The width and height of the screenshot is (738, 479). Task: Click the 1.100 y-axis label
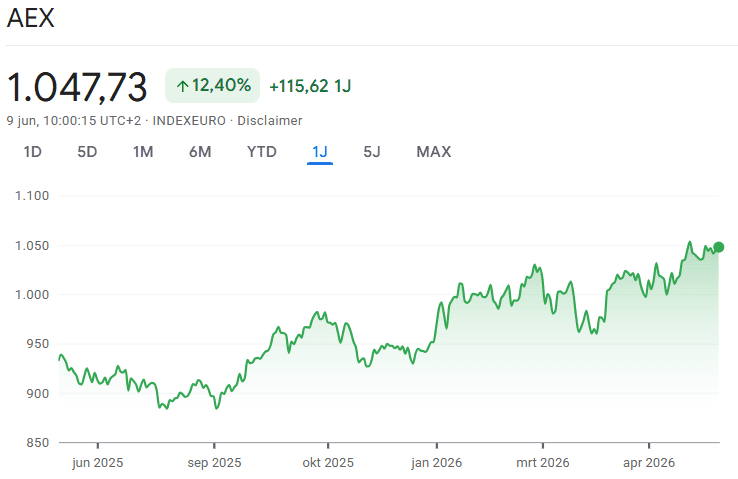point(32,196)
